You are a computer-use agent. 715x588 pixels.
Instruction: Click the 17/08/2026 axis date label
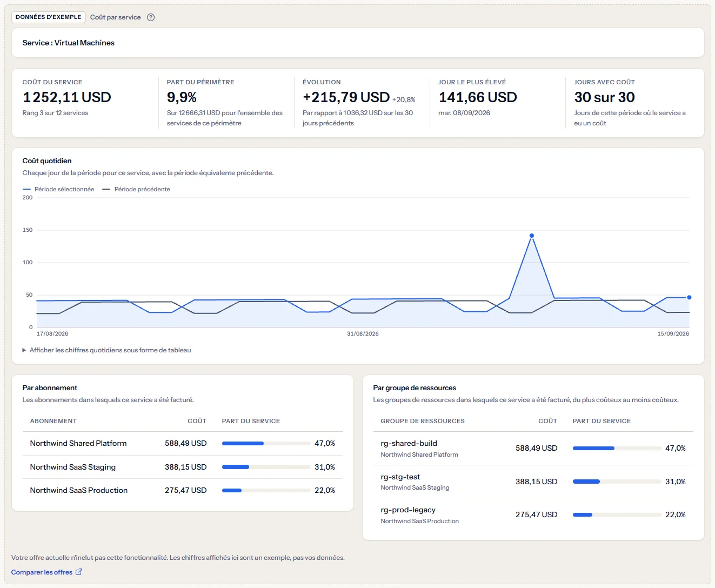click(52, 333)
